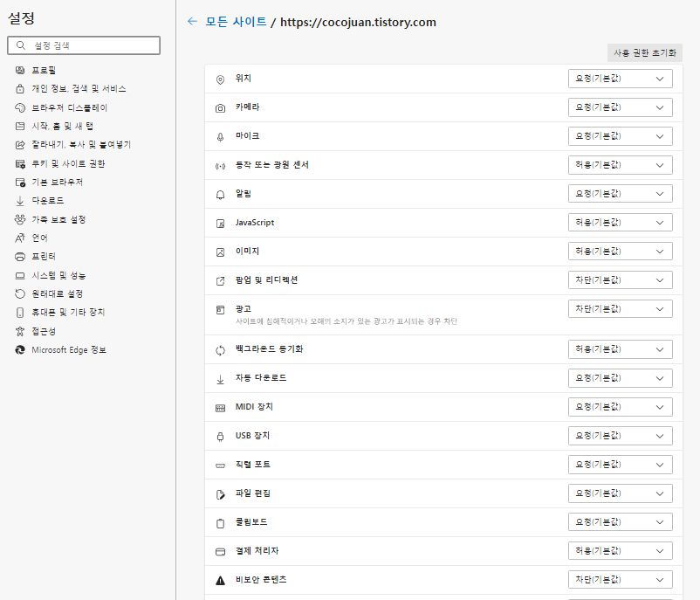700x600 pixels.
Task: Click the USB 장치 icon
Action: (x=219, y=435)
